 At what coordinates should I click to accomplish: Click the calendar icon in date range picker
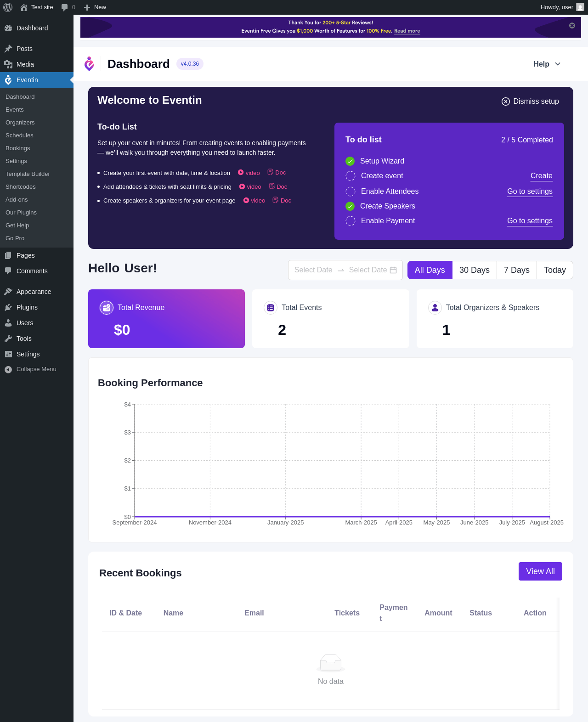(x=393, y=270)
